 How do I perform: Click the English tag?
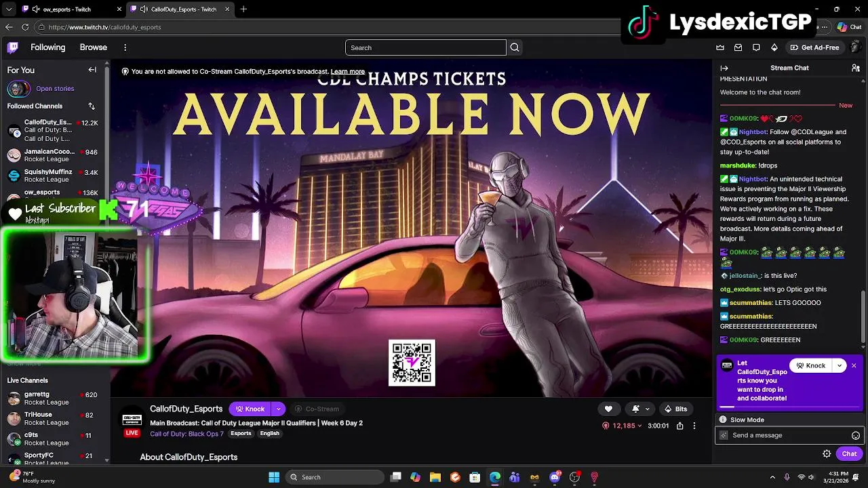(270, 433)
